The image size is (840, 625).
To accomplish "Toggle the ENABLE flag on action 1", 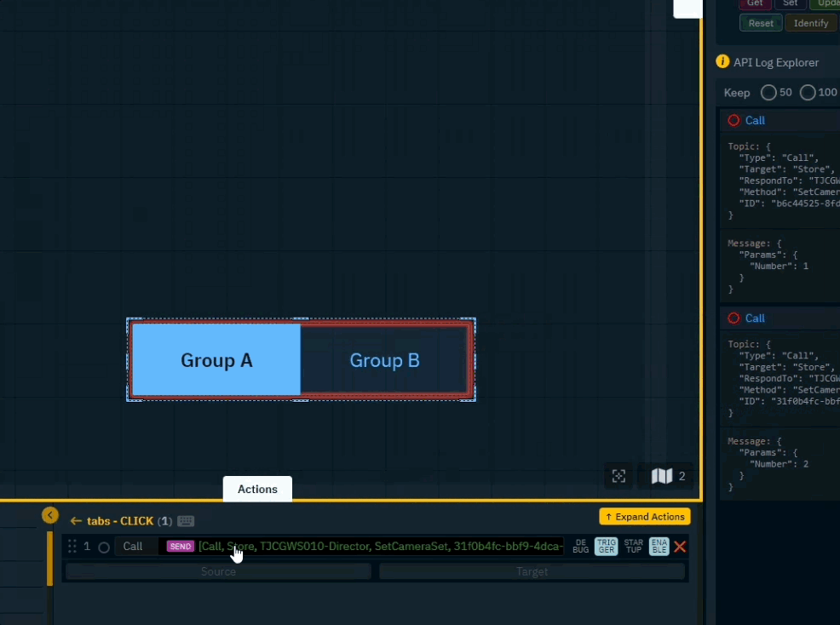I will pos(659,547).
